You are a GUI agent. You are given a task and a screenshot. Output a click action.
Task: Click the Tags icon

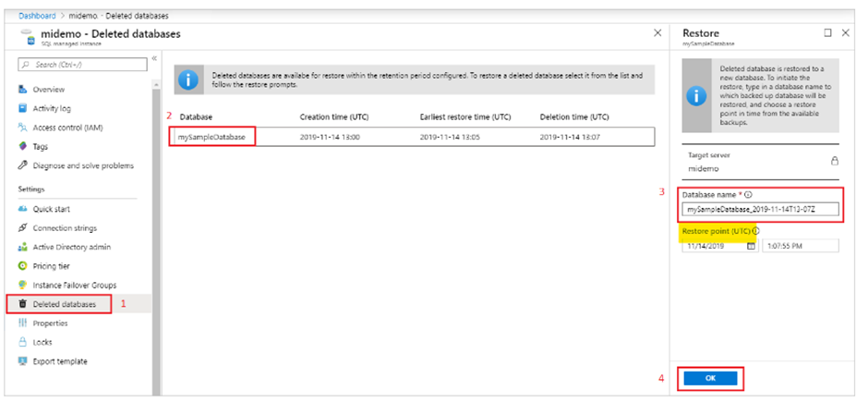[x=23, y=146]
